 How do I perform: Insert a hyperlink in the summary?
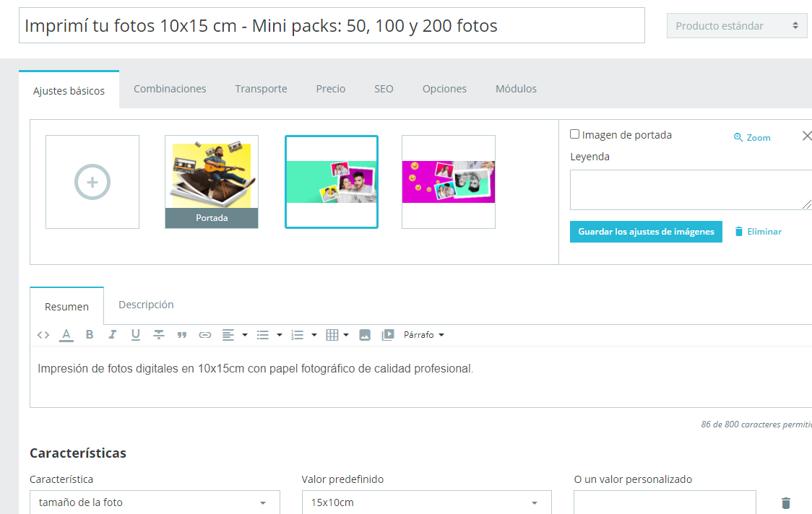(205, 335)
